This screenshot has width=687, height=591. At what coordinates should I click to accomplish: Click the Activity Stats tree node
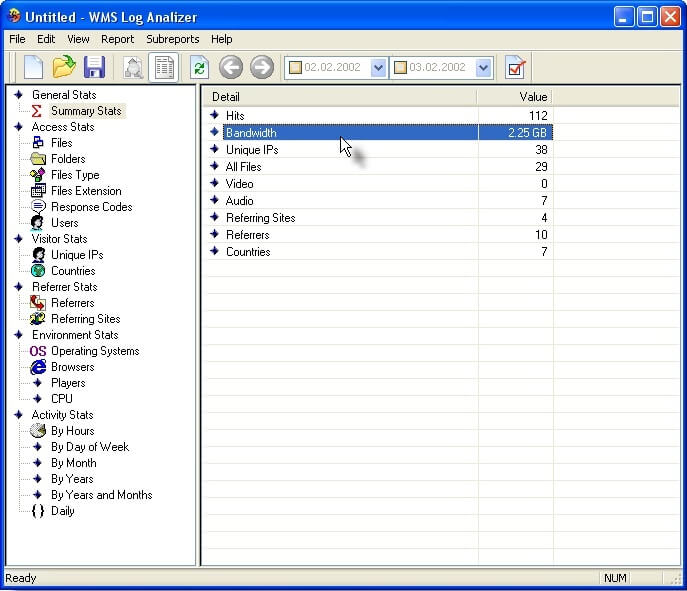click(x=62, y=414)
